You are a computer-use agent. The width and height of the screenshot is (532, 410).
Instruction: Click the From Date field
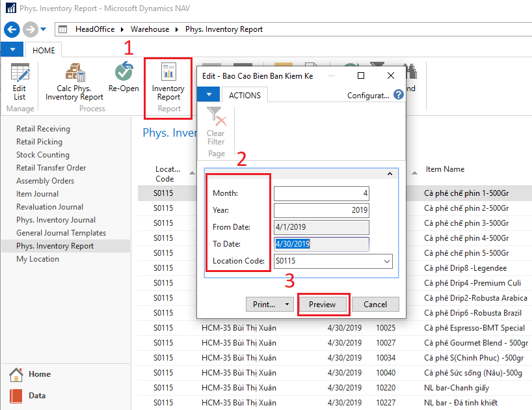click(x=321, y=227)
